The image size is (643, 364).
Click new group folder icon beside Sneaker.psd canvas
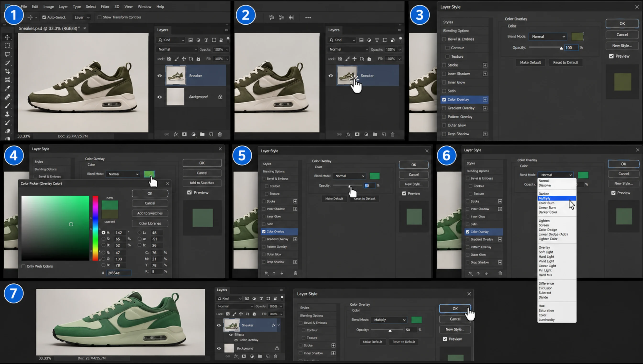click(x=202, y=134)
